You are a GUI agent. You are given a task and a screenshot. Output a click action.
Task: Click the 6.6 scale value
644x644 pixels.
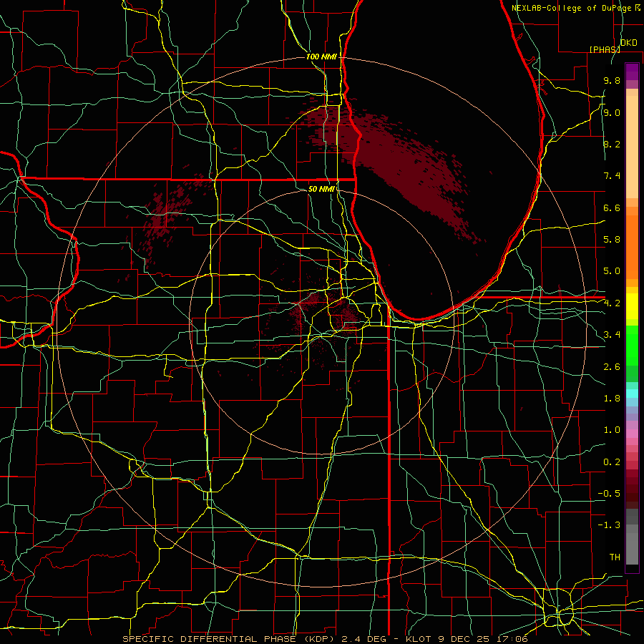[x=612, y=208]
